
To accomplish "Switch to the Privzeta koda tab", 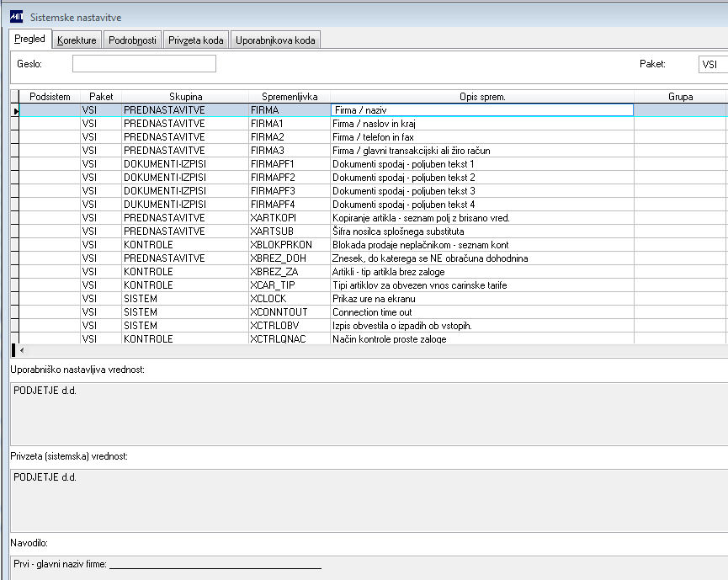I will [x=195, y=40].
